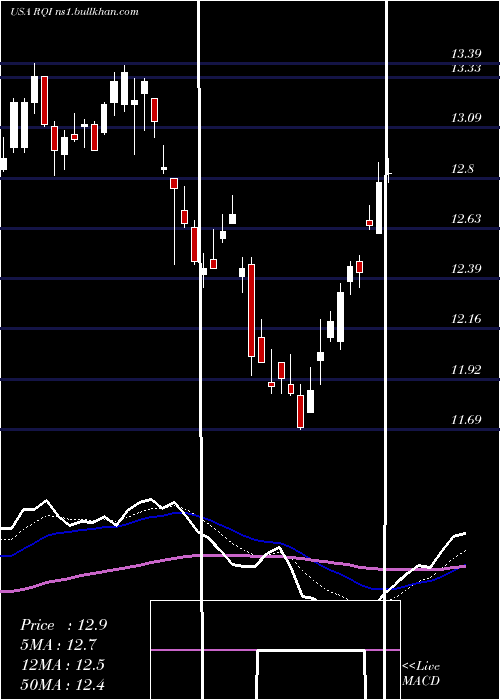Click the 11.69 price level label
This screenshot has width=500, height=700.
tap(466, 420)
